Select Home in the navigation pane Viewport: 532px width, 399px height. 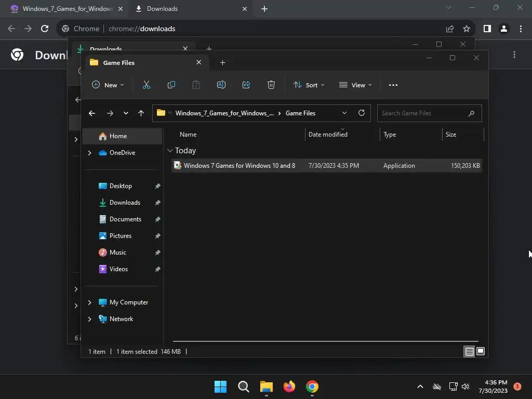pyautogui.click(x=122, y=136)
